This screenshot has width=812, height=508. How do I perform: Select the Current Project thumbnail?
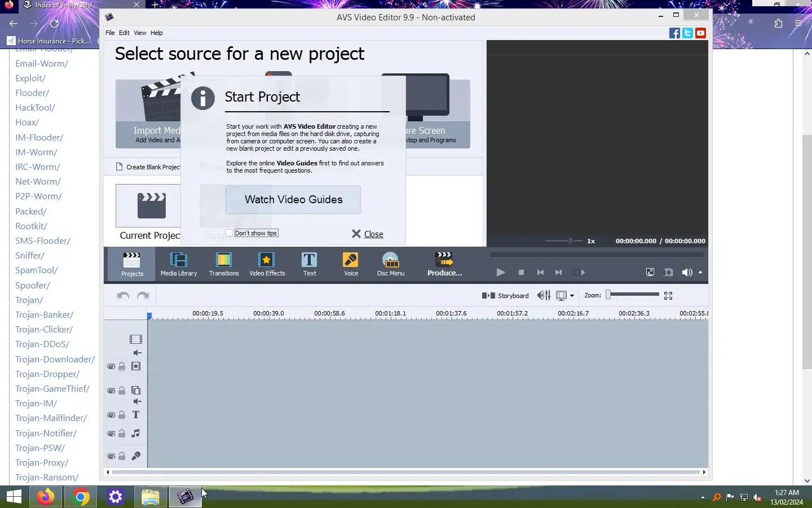[148, 205]
